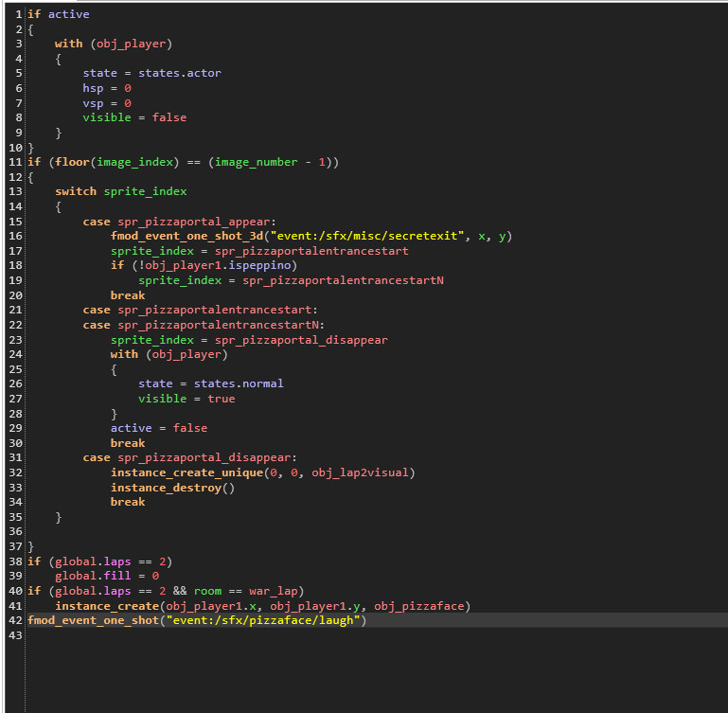
Task: Click the 'active = false' statement
Action: 158,428
